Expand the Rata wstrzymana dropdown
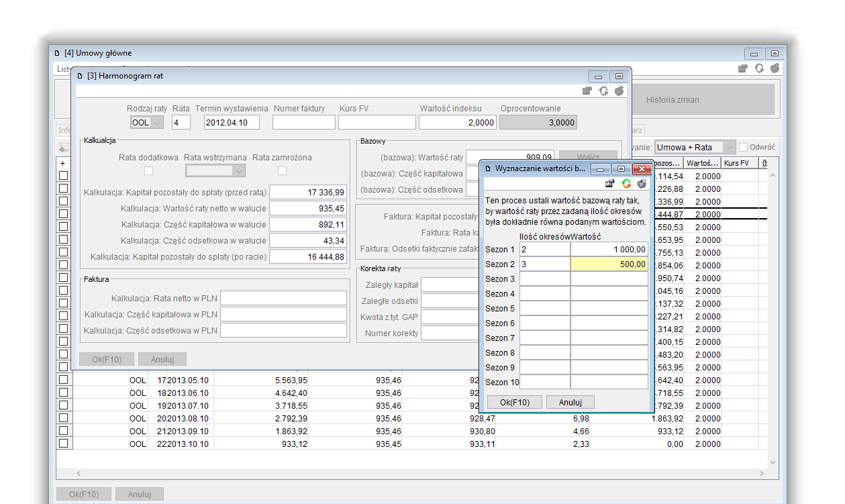Screen dimensions: 845x504 pyautogui.click(x=239, y=171)
